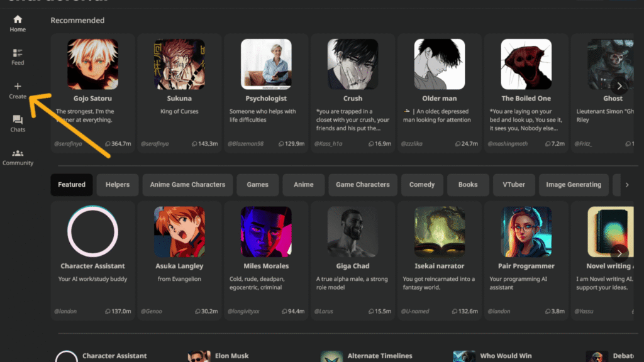Open Pair Programmer avatar
The height and width of the screenshot is (362, 644).
click(526, 232)
